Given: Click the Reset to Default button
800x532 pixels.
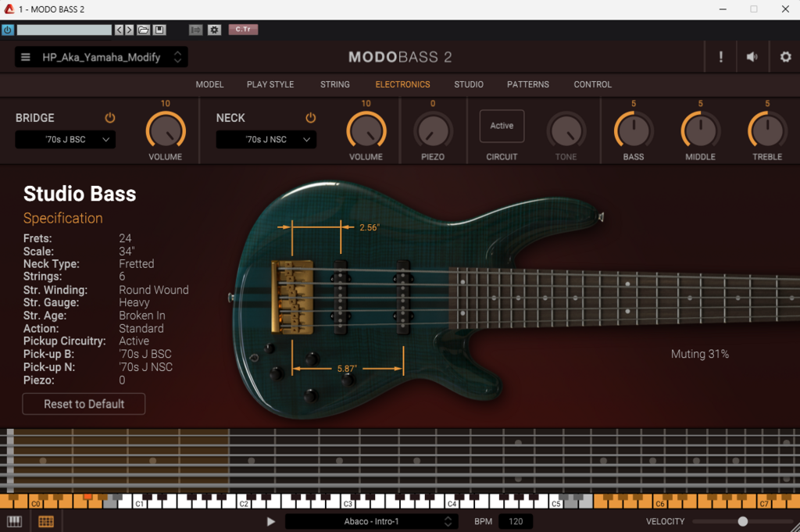Looking at the screenshot, I should (84, 404).
